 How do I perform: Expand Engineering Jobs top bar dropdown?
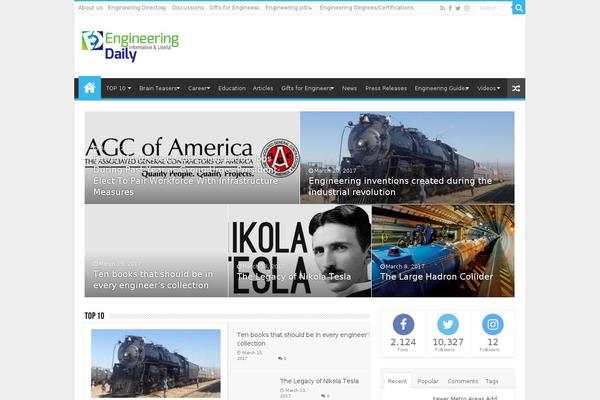click(x=289, y=8)
